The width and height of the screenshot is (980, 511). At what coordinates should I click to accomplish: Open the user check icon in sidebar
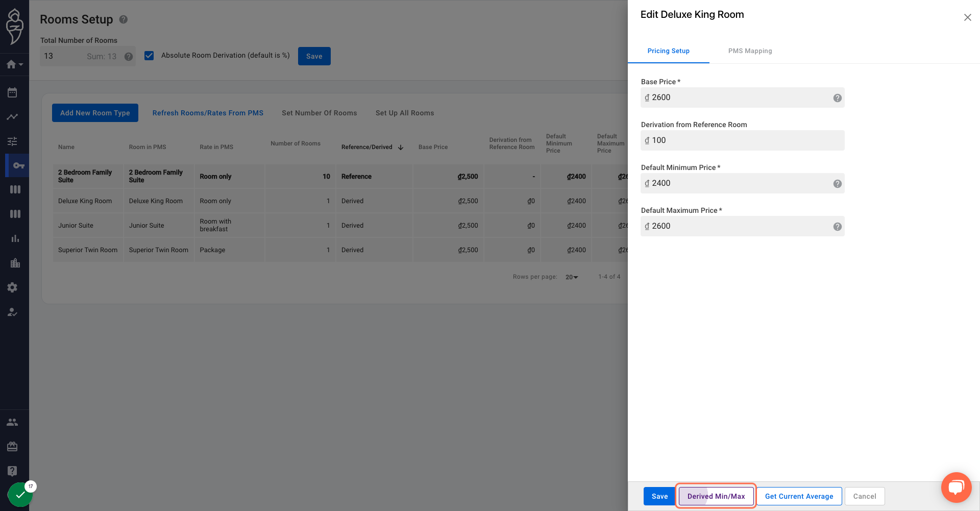click(x=12, y=312)
